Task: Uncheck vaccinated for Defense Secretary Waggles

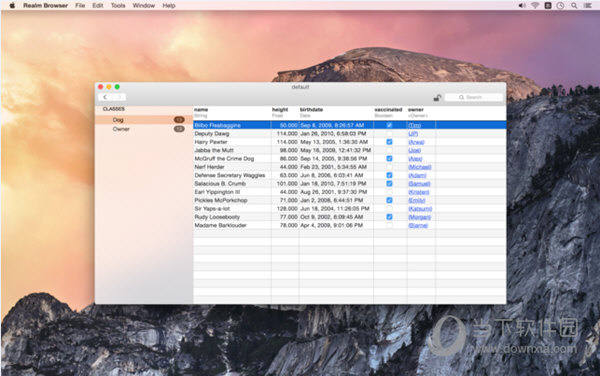Action: 389,175
